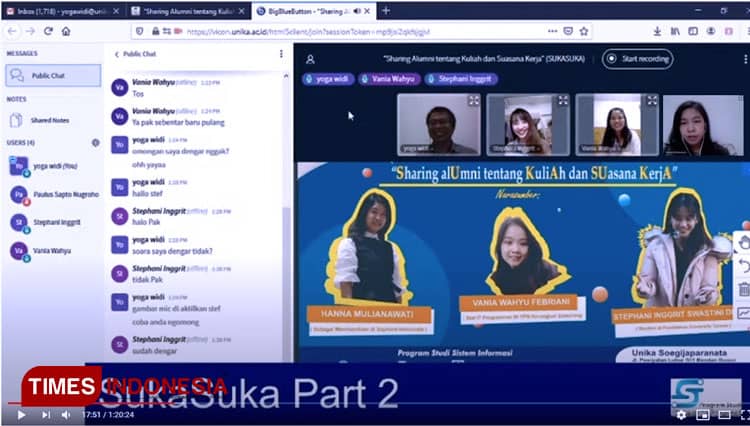Toggle the sidebar icon in Firefox toolbar
The image size is (750, 426).
click(x=693, y=32)
